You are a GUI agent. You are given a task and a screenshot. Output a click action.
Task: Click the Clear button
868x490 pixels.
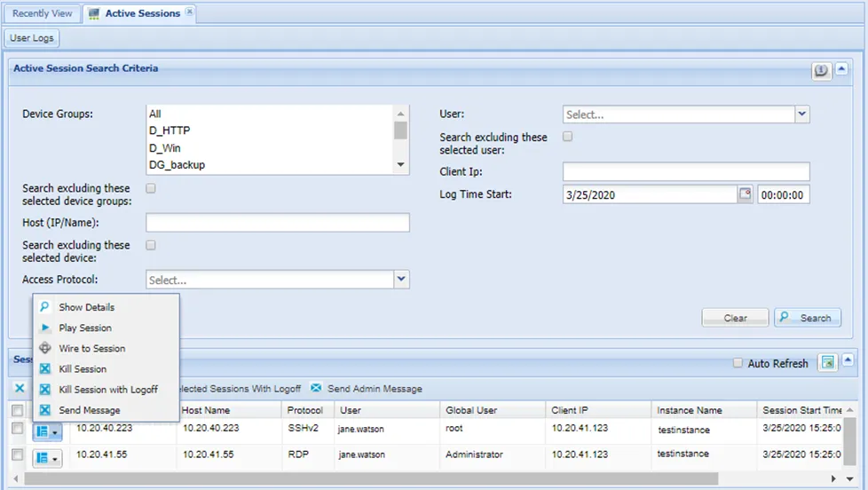[x=735, y=318]
